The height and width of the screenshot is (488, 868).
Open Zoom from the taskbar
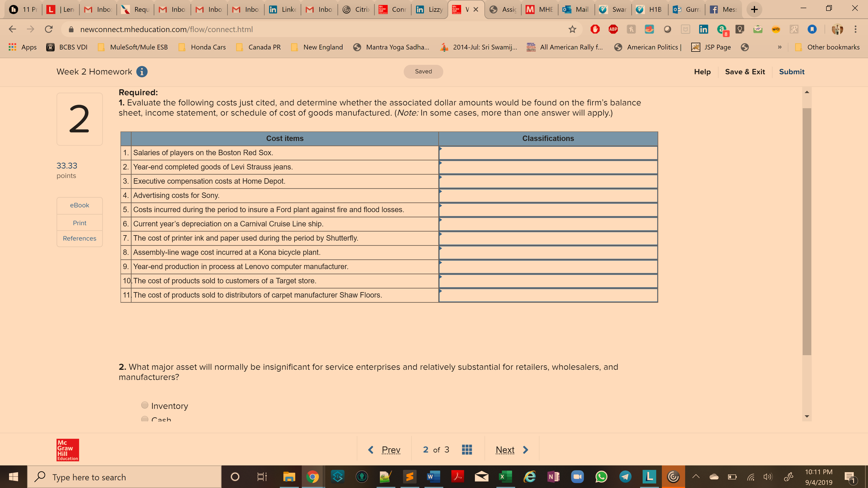(578, 477)
